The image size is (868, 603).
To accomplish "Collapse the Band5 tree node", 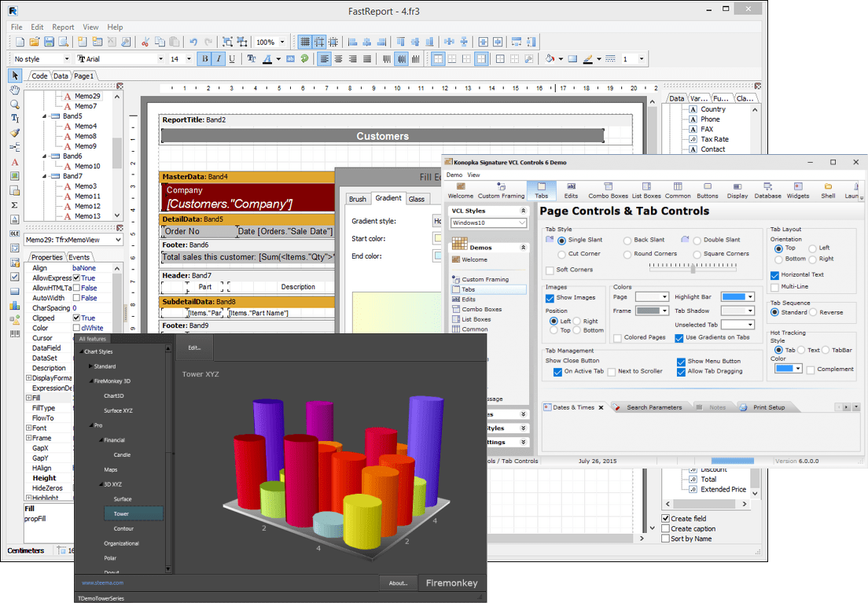I will point(45,116).
